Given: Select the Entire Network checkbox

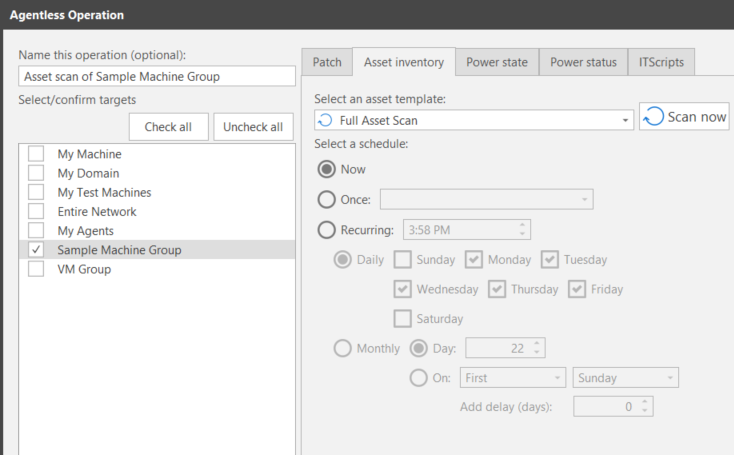Looking at the screenshot, I should pos(36,212).
